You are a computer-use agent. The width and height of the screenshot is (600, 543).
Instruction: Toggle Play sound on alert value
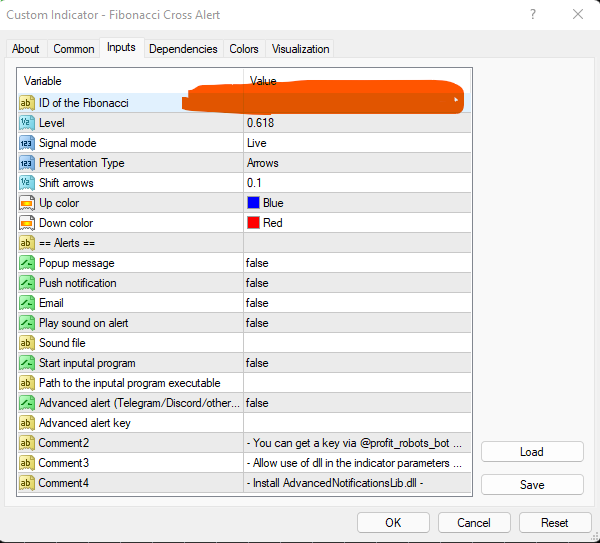click(x=357, y=323)
